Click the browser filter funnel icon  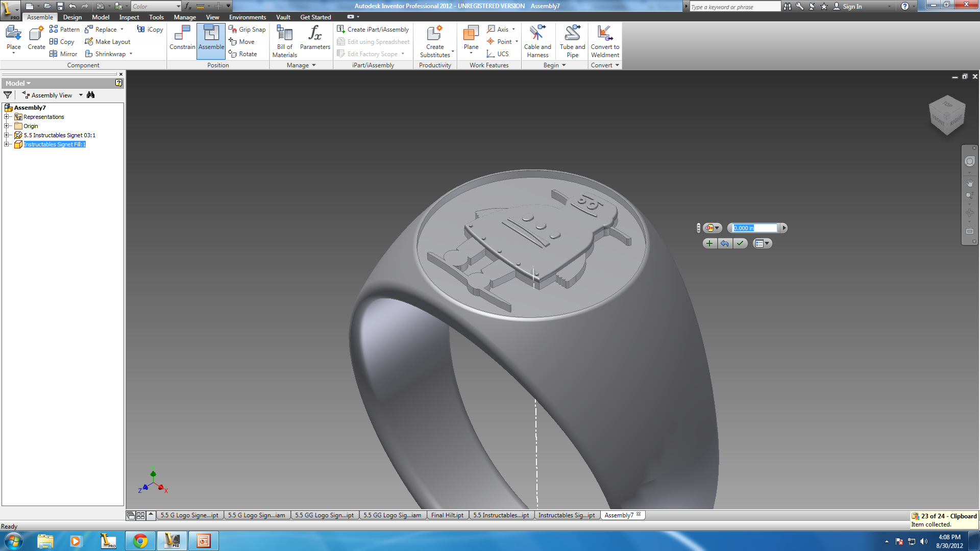(8, 95)
